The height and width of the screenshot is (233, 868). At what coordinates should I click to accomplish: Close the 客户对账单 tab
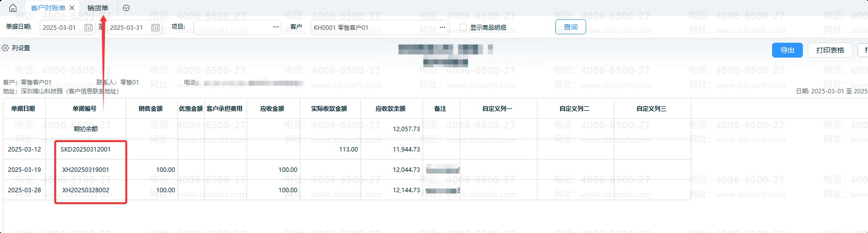pos(72,8)
